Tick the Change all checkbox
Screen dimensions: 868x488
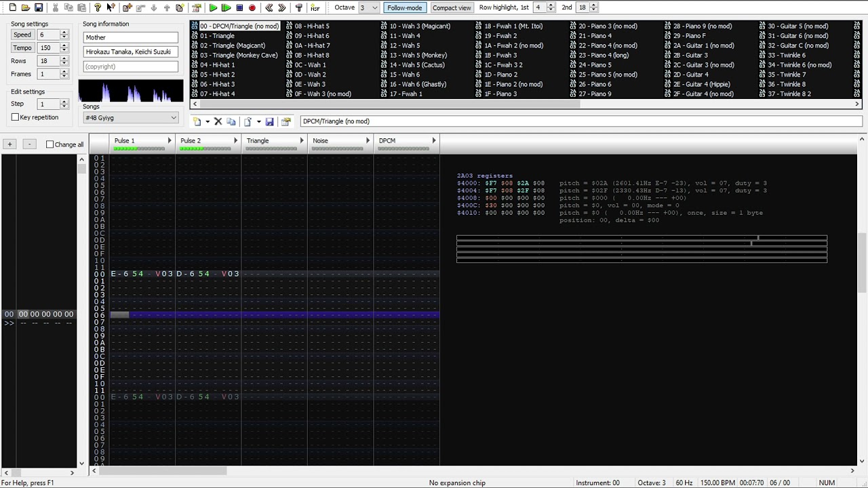(x=50, y=144)
